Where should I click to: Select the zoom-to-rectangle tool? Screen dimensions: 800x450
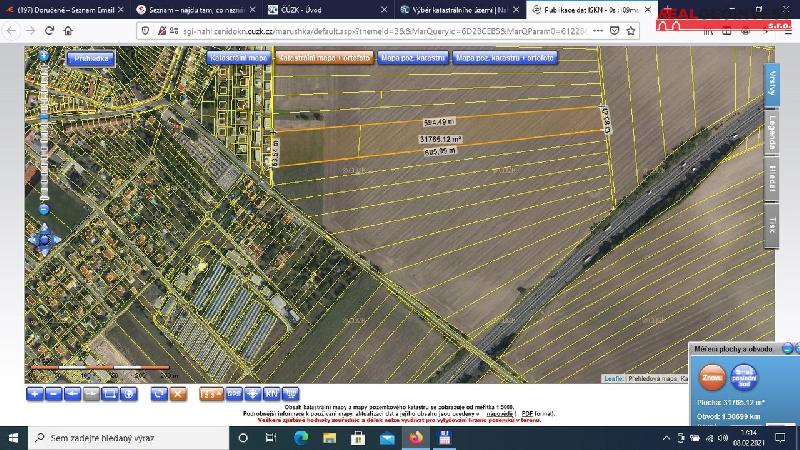110,394
